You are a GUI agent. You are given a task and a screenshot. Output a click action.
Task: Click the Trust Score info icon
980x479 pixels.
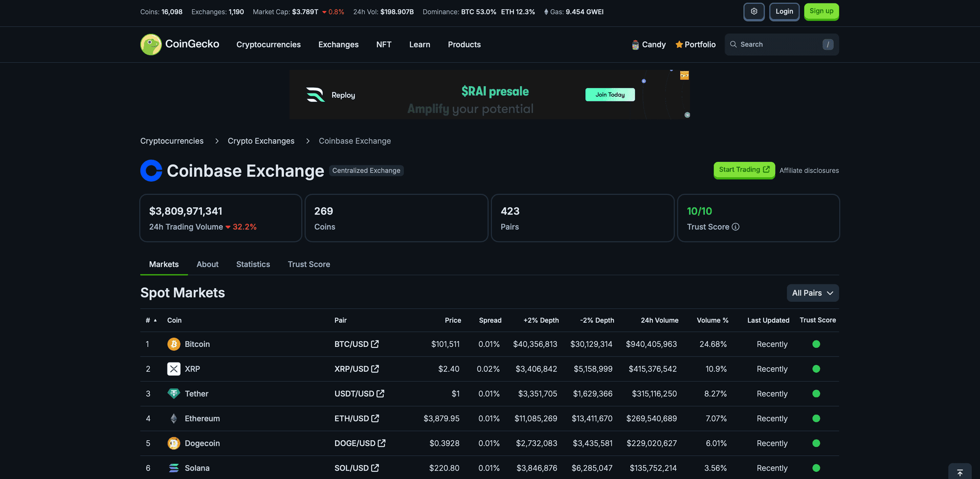pos(735,227)
